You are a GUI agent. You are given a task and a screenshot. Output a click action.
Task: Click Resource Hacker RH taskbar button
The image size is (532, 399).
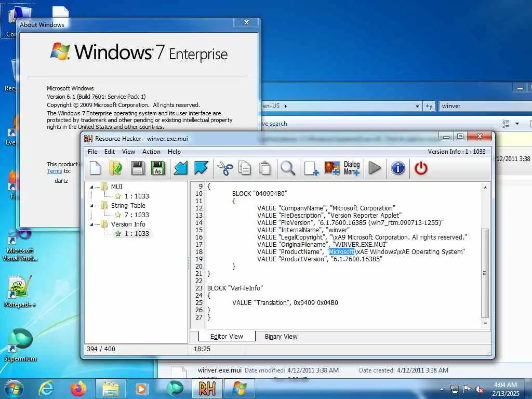click(207, 389)
